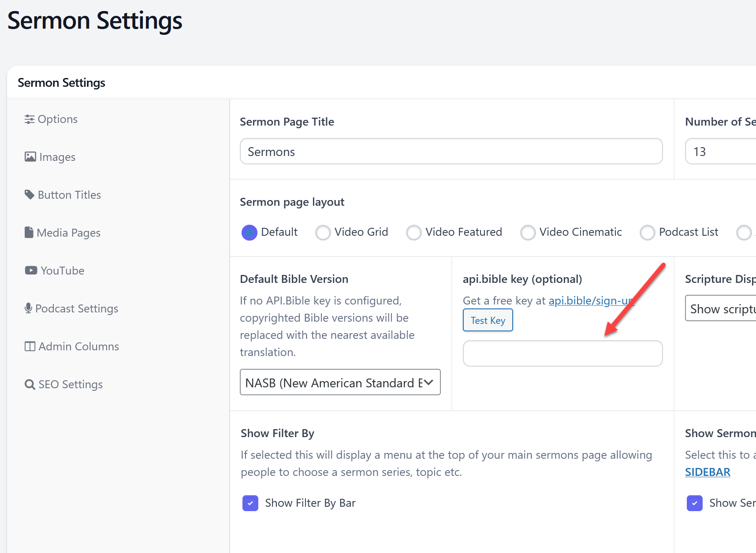Switch to the SEO Settings tab
Viewport: 756px width, 553px height.
click(x=70, y=385)
